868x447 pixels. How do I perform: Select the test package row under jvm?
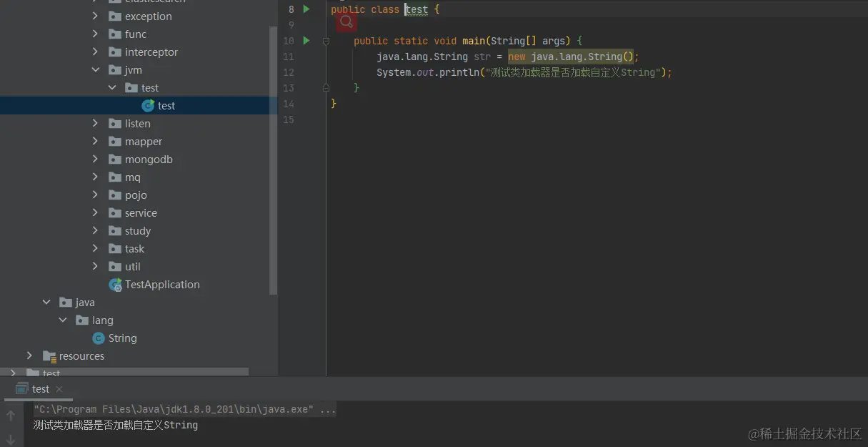(x=134, y=88)
